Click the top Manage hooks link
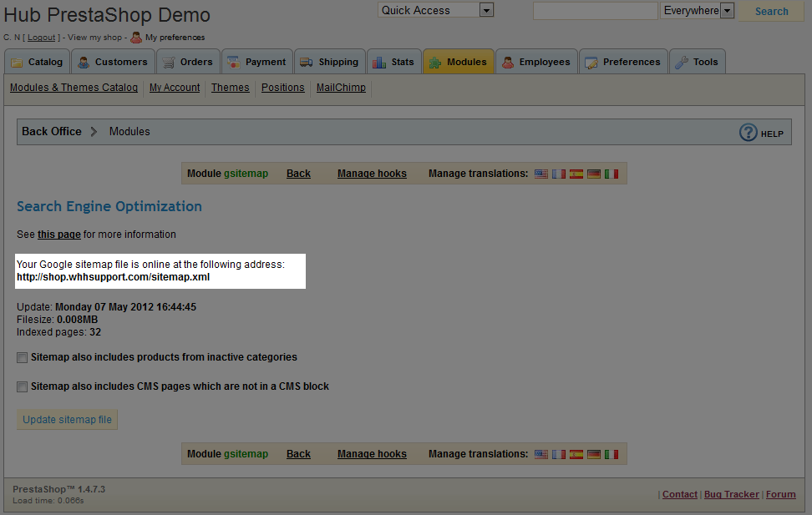The width and height of the screenshot is (812, 515). [372, 174]
